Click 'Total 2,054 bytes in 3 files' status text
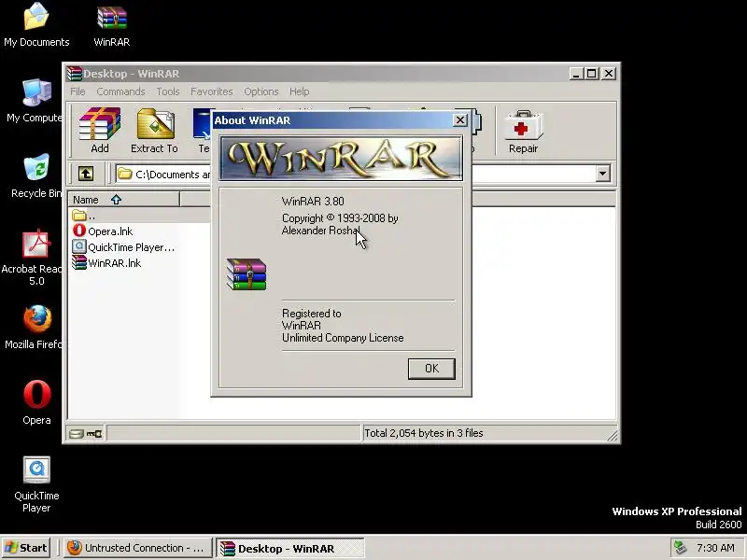 tap(424, 433)
